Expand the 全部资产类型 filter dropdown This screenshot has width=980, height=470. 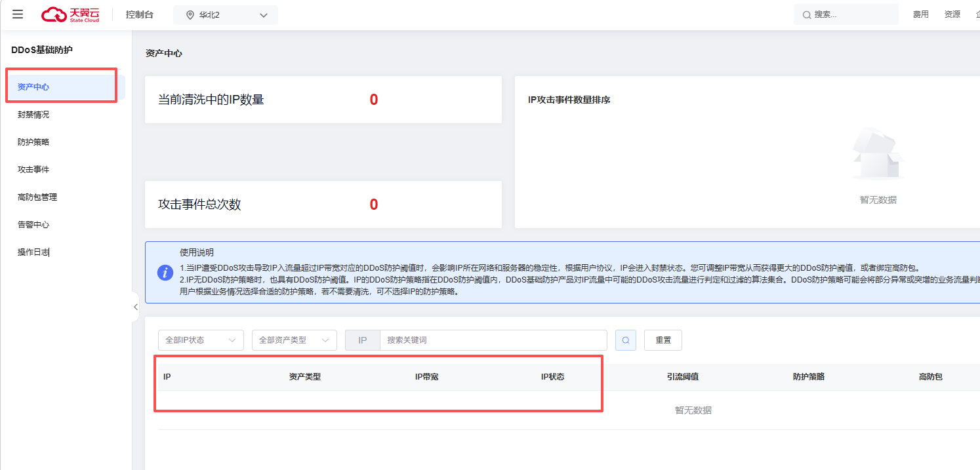(x=294, y=340)
